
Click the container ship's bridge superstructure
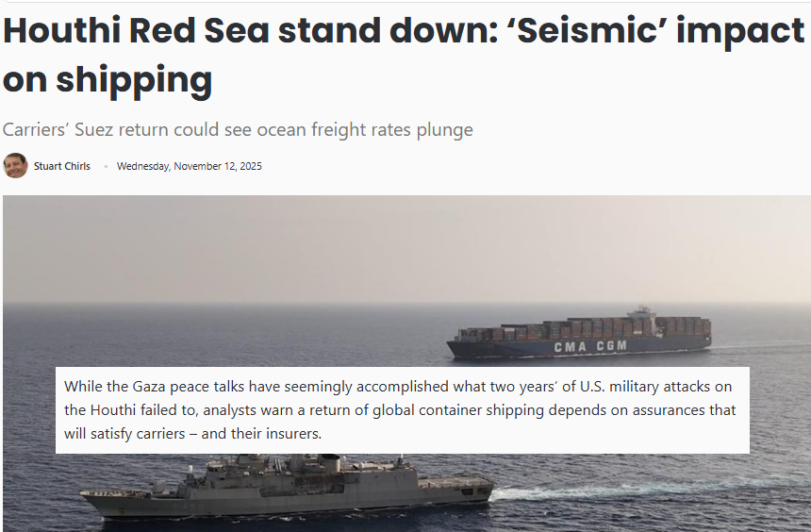pos(644,318)
